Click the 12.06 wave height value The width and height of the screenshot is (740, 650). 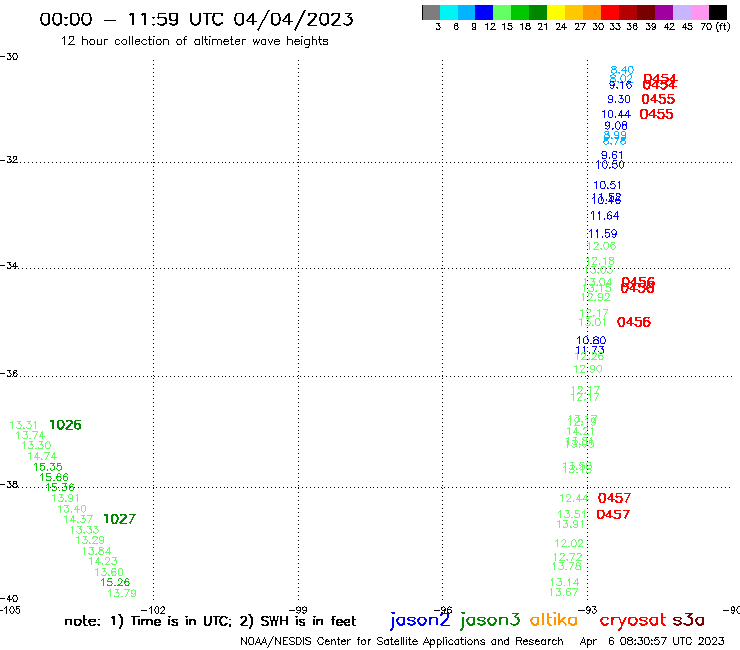click(x=601, y=246)
